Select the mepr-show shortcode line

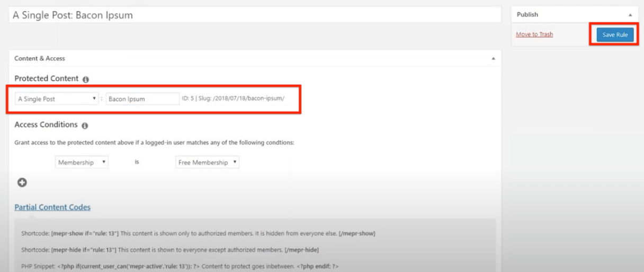click(x=198, y=233)
